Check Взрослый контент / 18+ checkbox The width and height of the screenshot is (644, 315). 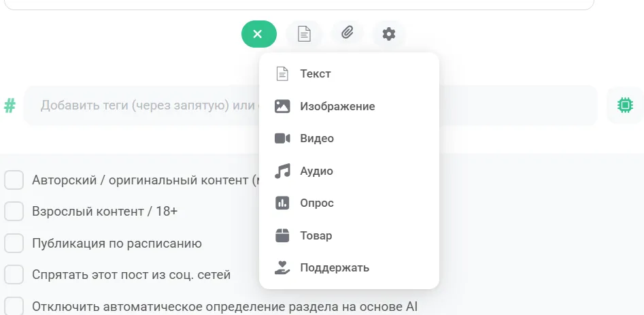14,212
